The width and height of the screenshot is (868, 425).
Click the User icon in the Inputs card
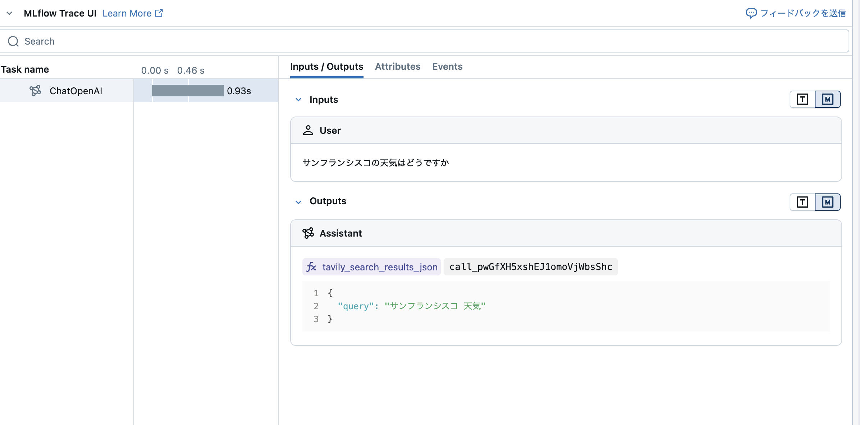click(309, 130)
